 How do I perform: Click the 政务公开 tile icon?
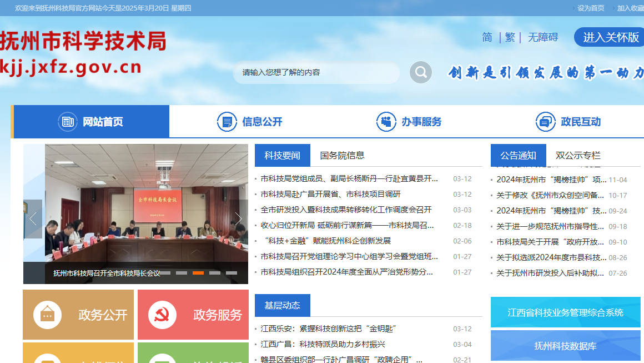48,315
